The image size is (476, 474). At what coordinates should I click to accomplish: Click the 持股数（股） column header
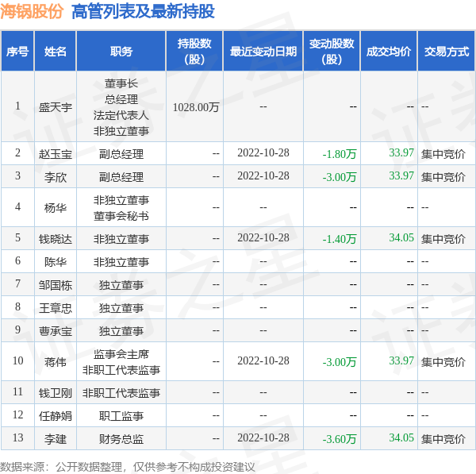[x=194, y=52]
